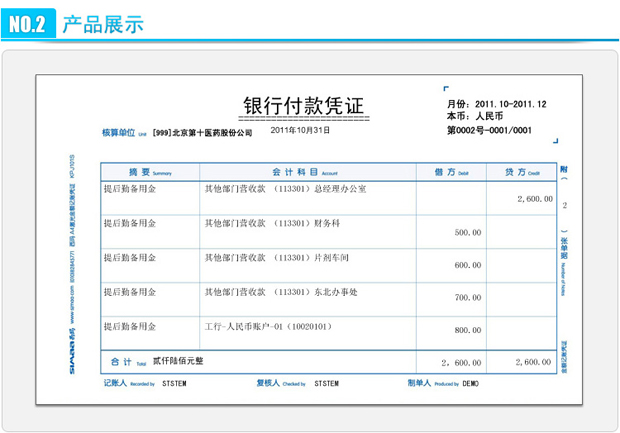Click the company name [999]北京第十医药股份公司
The image size is (620, 433).
(202, 133)
